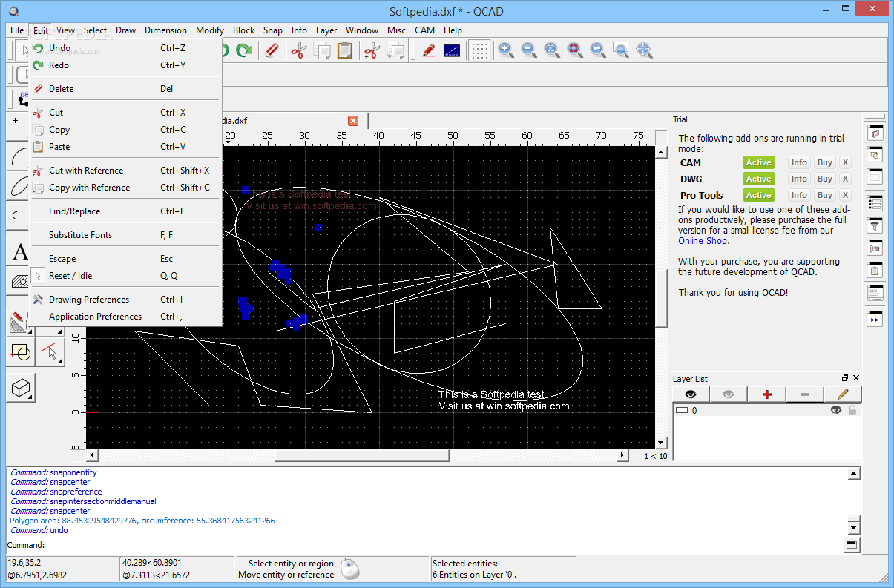Click Cut with Reference toolbar icon
The width and height of the screenshot is (894, 588).
click(372, 50)
